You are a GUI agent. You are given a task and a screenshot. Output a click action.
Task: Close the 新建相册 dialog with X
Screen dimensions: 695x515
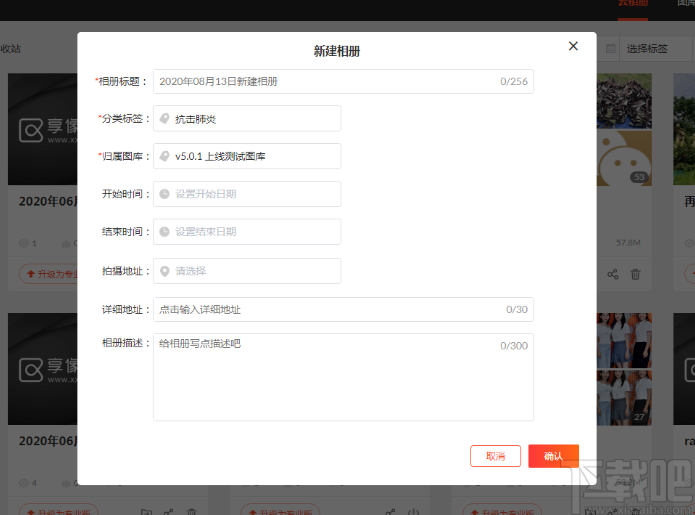[x=573, y=46]
